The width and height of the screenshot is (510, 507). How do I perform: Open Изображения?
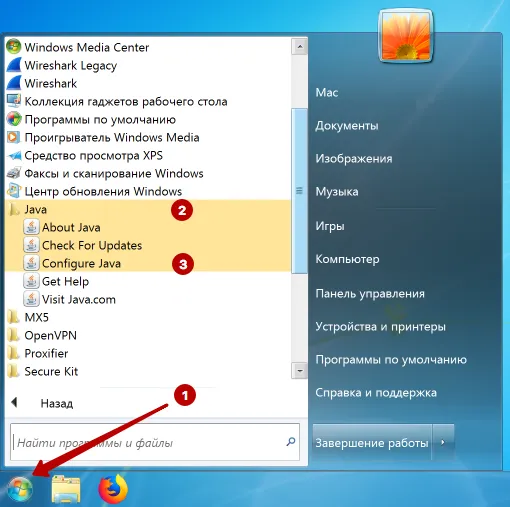(x=354, y=159)
